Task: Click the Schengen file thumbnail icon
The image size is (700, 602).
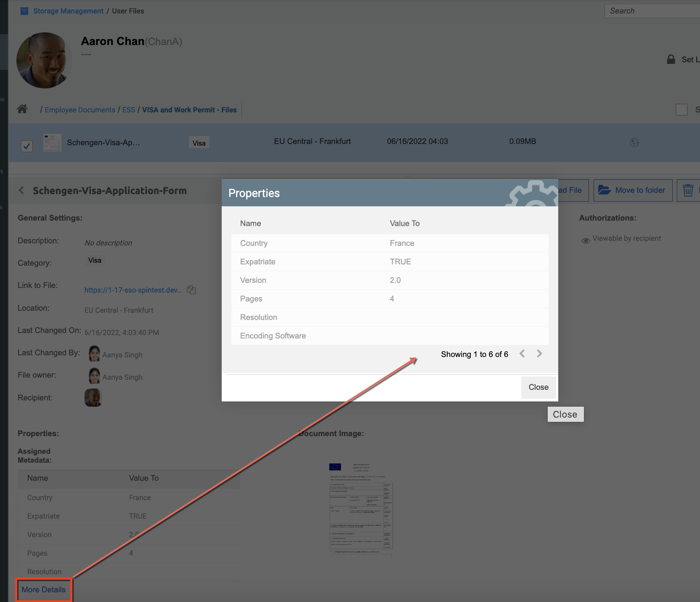Action: [x=53, y=143]
